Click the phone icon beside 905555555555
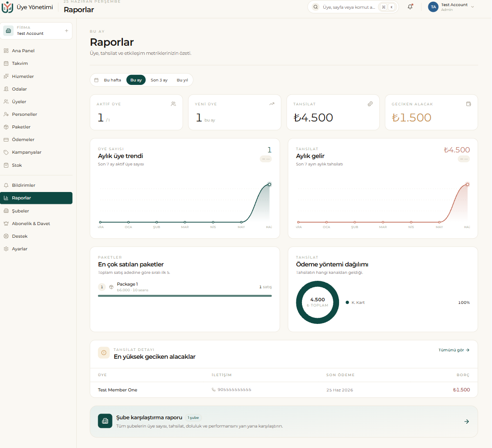492x448 pixels. click(214, 390)
